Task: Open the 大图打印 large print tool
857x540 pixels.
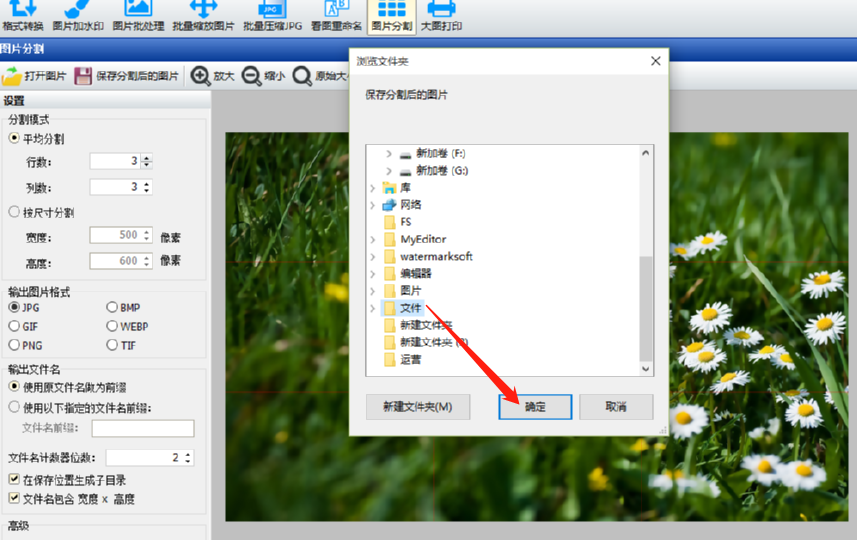Action: (x=441, y=16)
